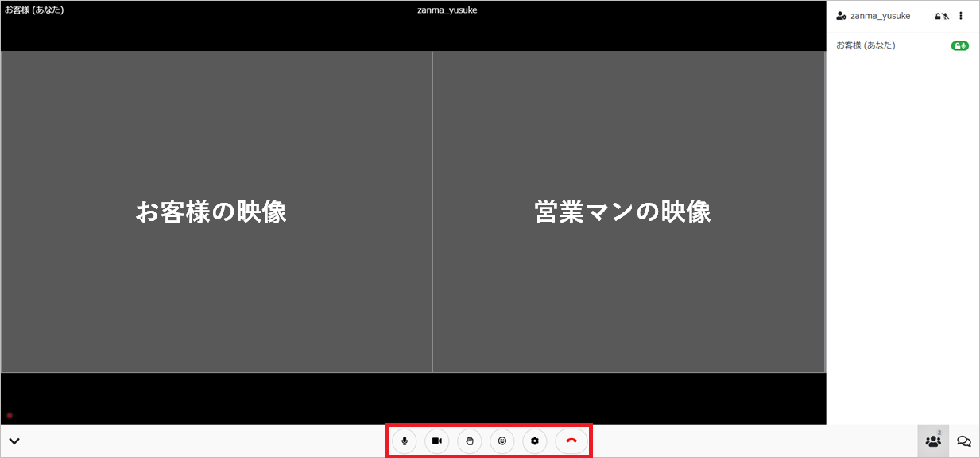The width and height of the screenshot is (980, 458).
Task: Open the emoji reactions button
Action: 502,441
